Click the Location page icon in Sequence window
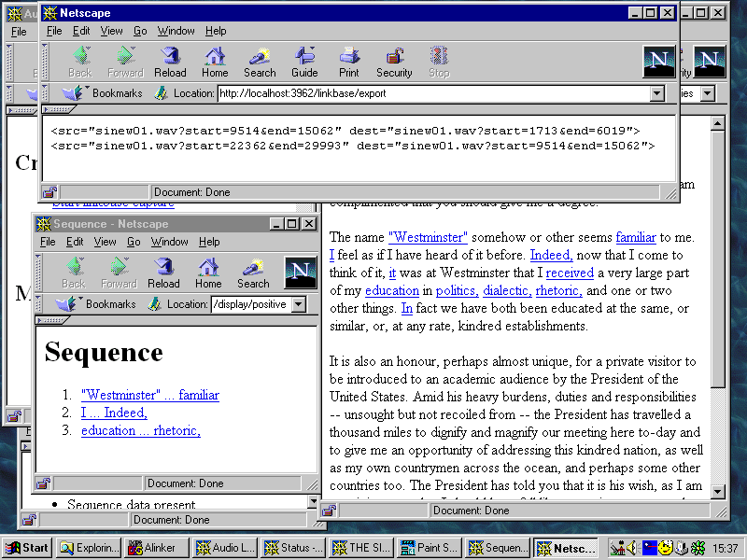 coord(154,304)
